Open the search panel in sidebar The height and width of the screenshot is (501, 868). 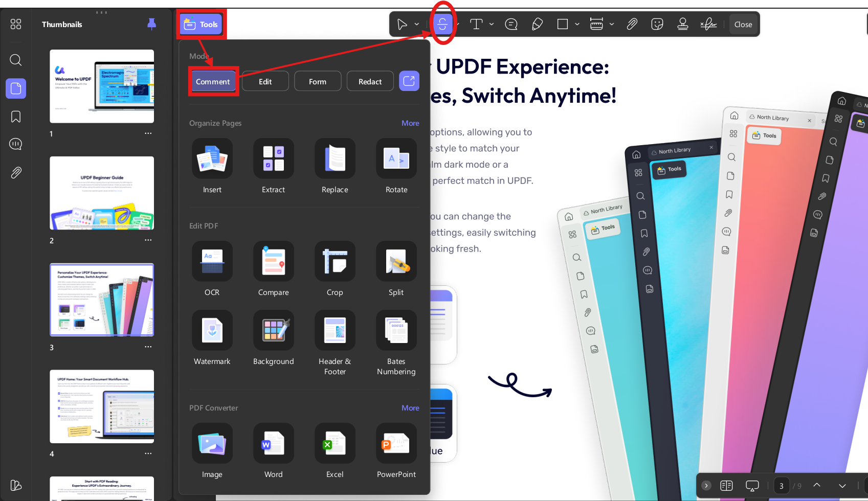point(16,60)
